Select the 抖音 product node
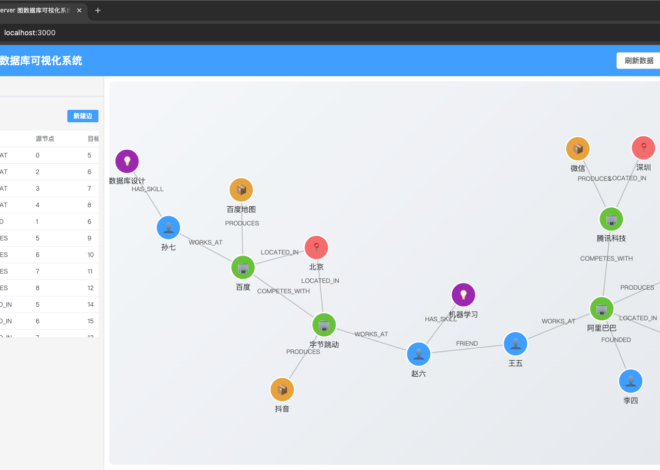Image resolution: width=660 pixels, height=470 pixels. pos(282,389)
